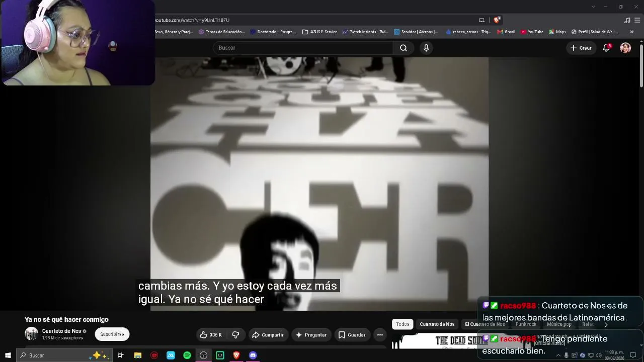Open the Windows notification center icon
The image size is (644, 362).
[x=633, y=355]
